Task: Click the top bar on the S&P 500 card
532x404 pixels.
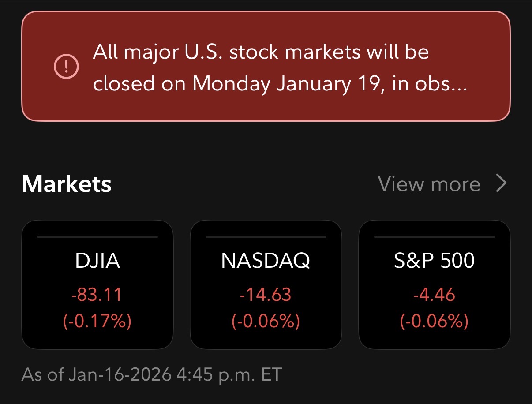Action: (435, 237)
